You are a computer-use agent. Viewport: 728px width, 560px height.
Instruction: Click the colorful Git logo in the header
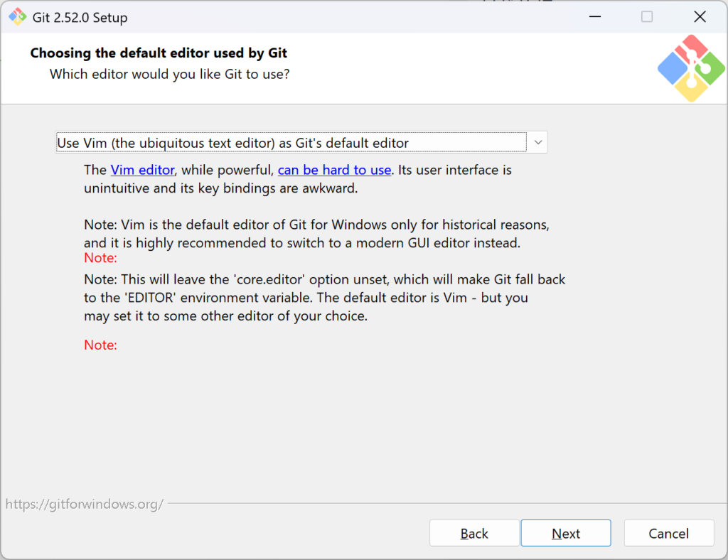[690, 68]
